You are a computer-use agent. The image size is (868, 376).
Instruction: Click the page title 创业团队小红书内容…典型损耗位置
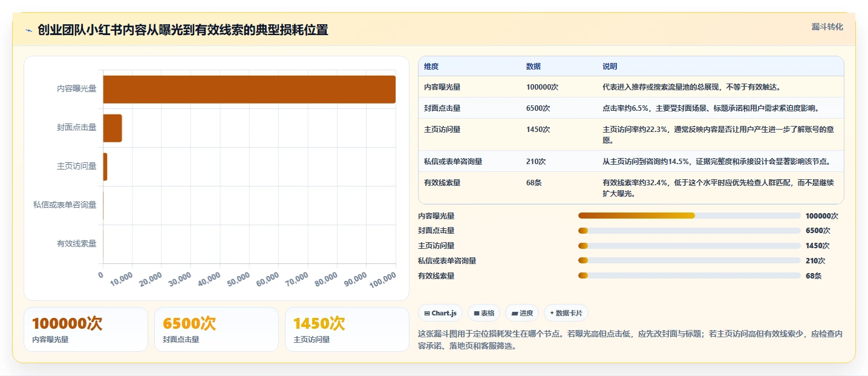(x=183, y=30)
